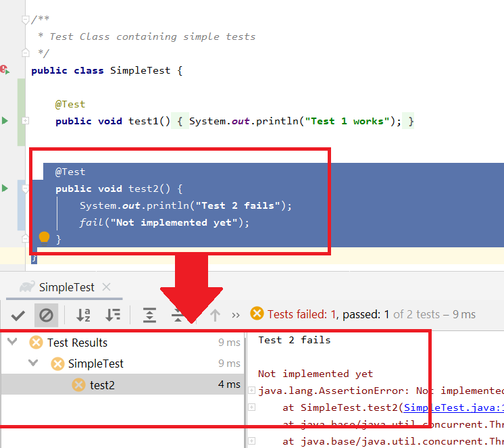
Task: Expand the folded test1 method body
Action: pos(26,120)
